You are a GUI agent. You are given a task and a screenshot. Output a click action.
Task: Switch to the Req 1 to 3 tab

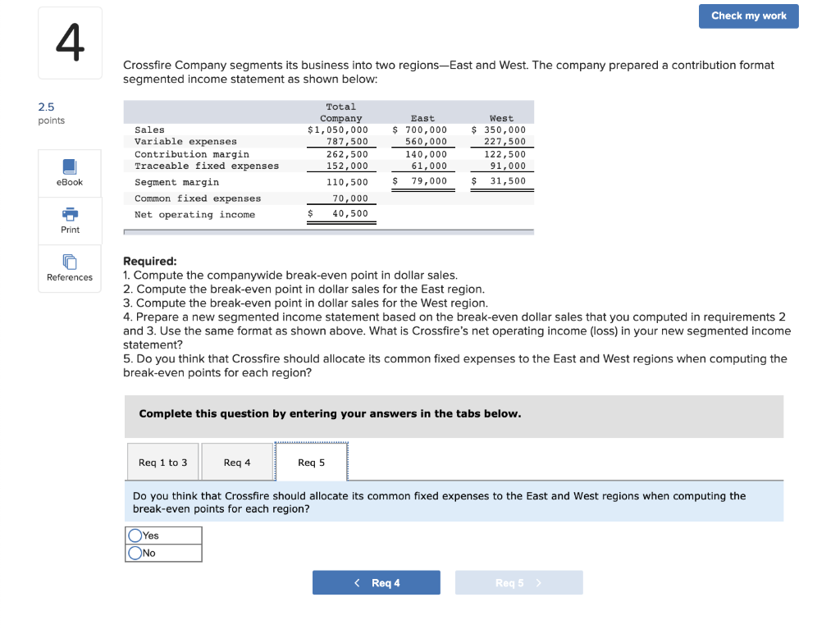click(x=162, y=462)
